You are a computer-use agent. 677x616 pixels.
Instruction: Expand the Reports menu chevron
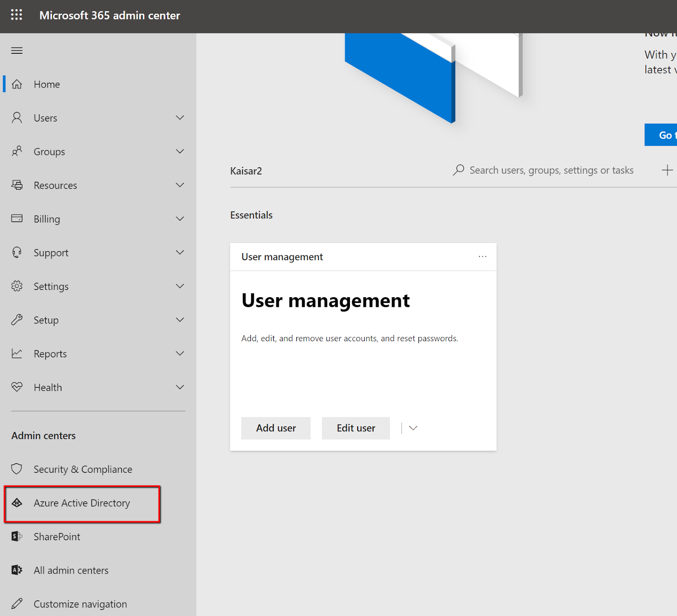coord(180,354)
